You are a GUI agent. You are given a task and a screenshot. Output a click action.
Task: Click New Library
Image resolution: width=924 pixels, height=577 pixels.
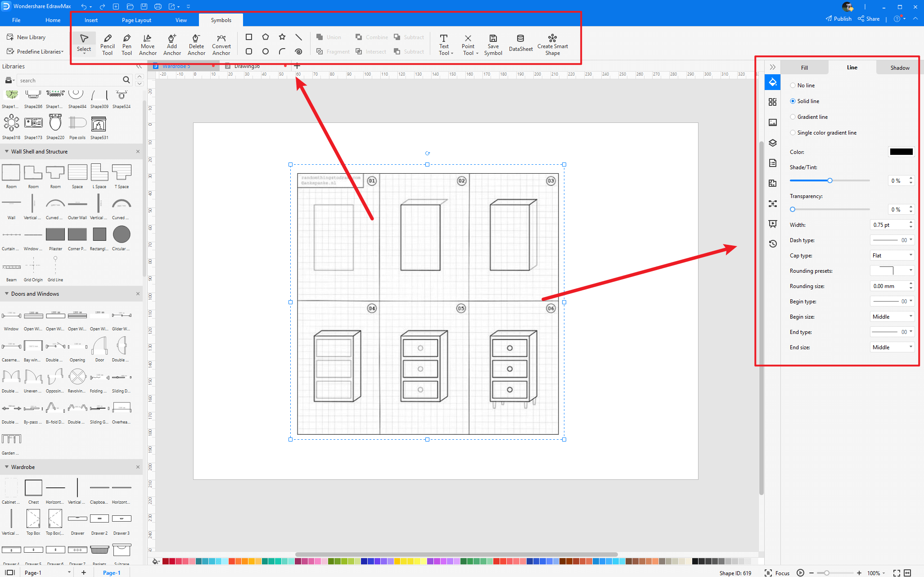click(x=26, y=37)
